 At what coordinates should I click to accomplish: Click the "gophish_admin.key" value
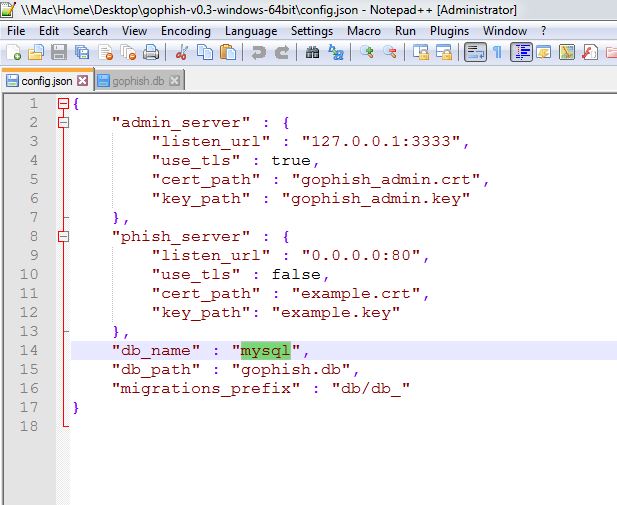pos(375,198)
